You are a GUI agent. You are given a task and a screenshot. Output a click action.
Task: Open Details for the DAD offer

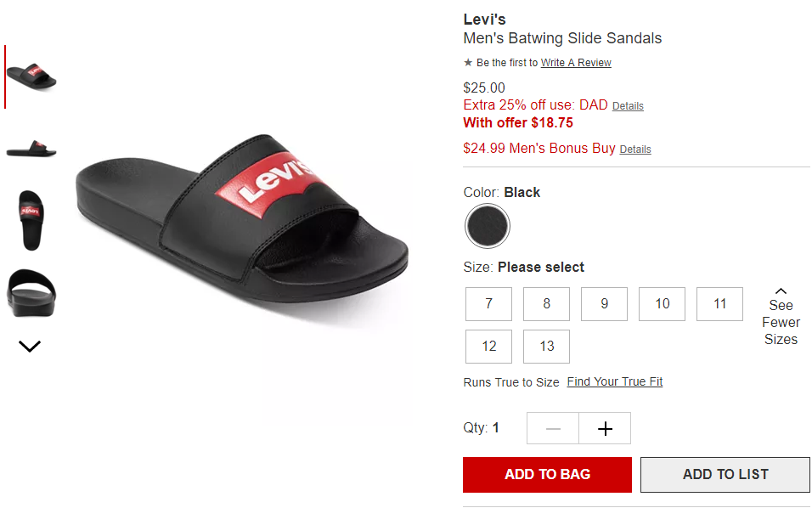click(x=628, y=106)
